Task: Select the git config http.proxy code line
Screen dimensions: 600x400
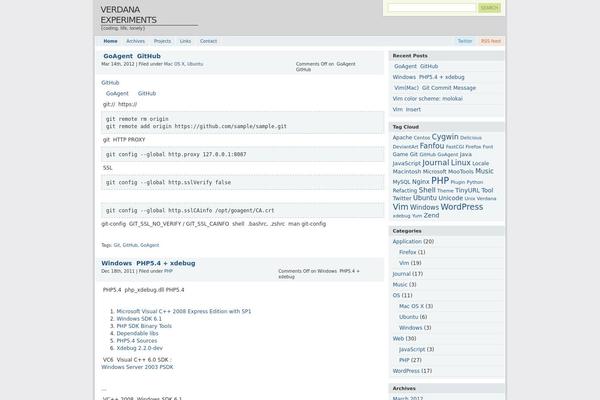Action: click(x=176, y=154)
